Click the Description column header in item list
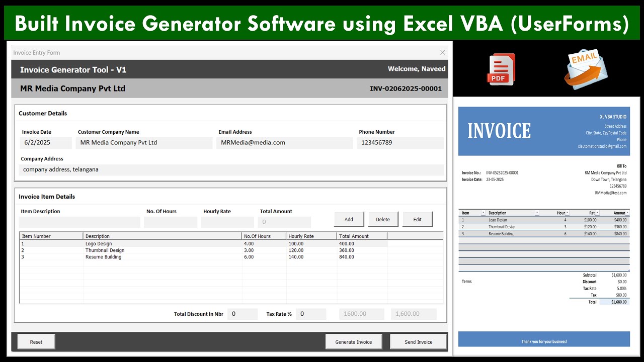Screen dimensions: 644x362 tap(163, 236)
